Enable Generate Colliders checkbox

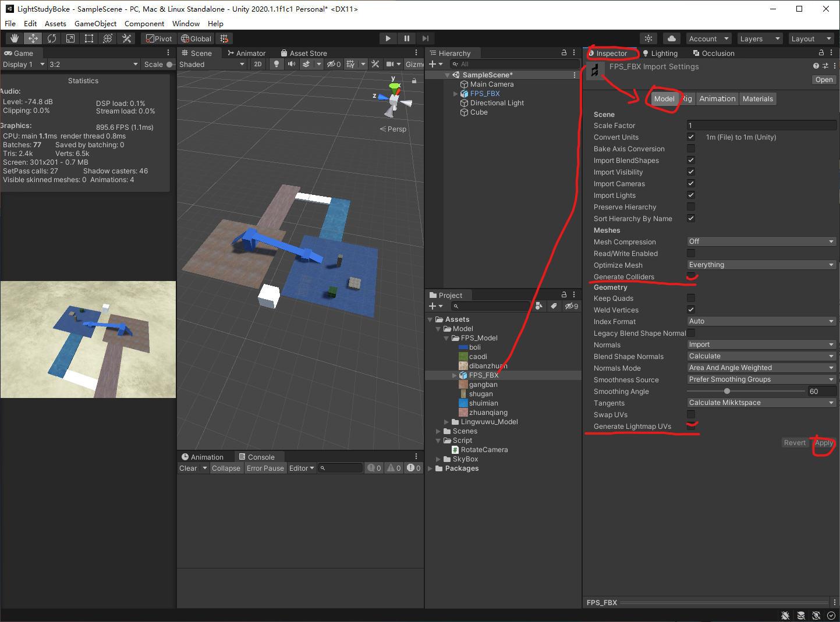[691, 276]
